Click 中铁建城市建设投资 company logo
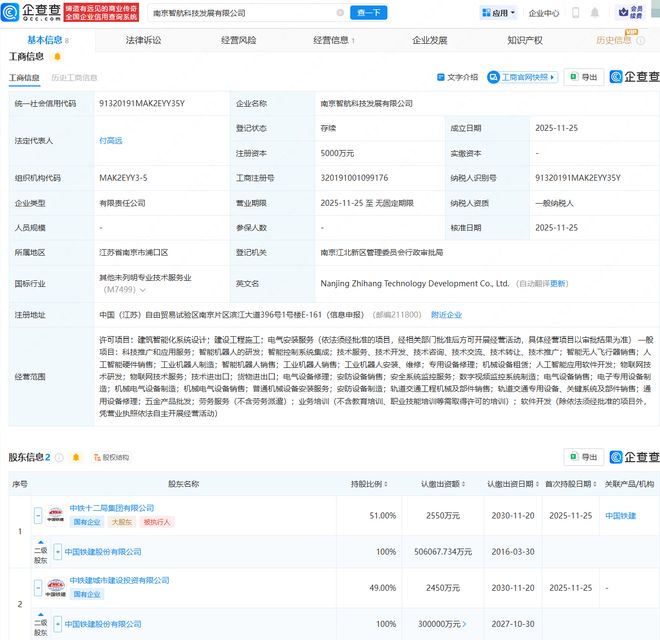This screenshot has height=640, width=660. pos(56,587)
